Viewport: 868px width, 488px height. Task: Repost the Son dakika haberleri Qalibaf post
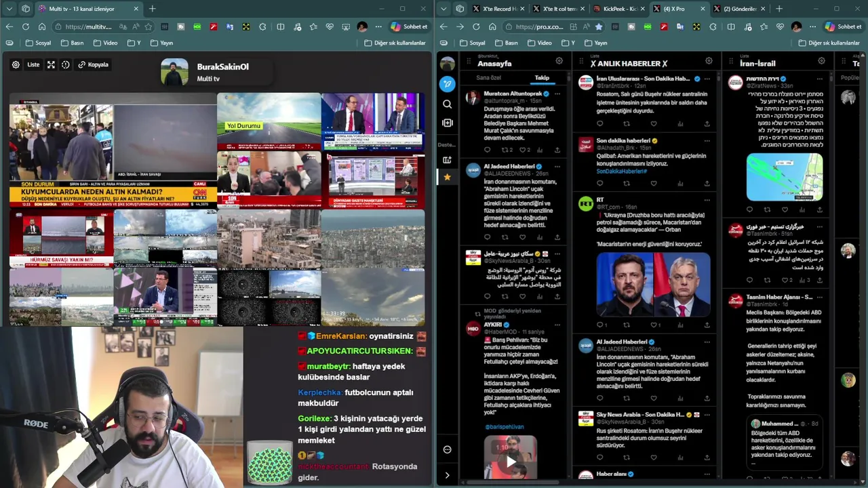pyautogui.click(x=627, y=183)
